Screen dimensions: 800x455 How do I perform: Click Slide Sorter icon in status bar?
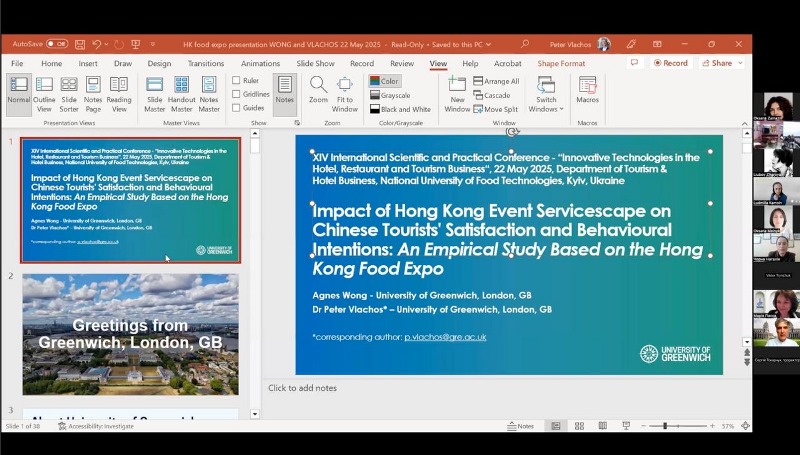coord(580,426)
